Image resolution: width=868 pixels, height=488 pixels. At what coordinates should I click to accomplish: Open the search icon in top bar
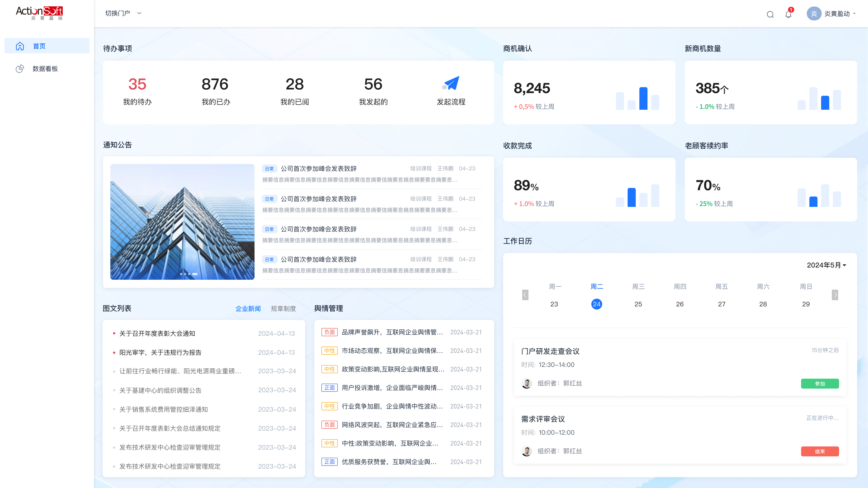(x=770, y=14)
